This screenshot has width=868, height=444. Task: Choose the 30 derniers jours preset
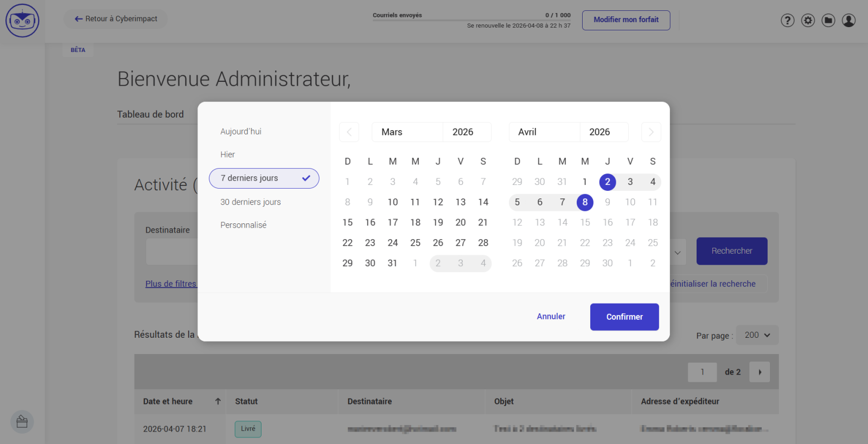pos(251,202)
